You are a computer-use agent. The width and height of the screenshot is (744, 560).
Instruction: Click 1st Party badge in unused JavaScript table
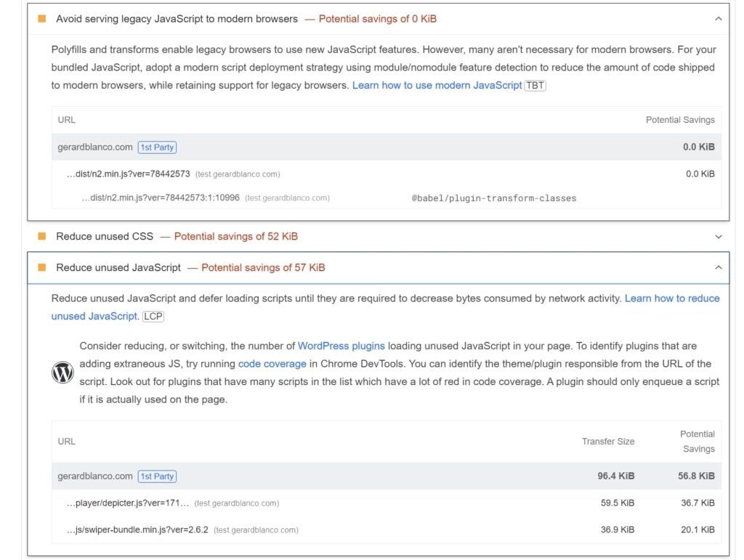click(157, 476)
